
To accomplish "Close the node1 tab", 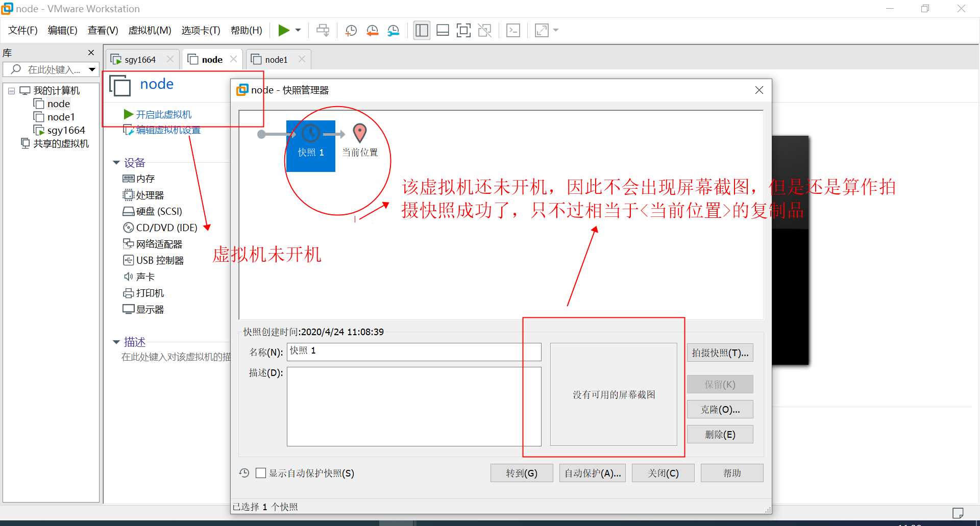I will (x=302, y=59).
